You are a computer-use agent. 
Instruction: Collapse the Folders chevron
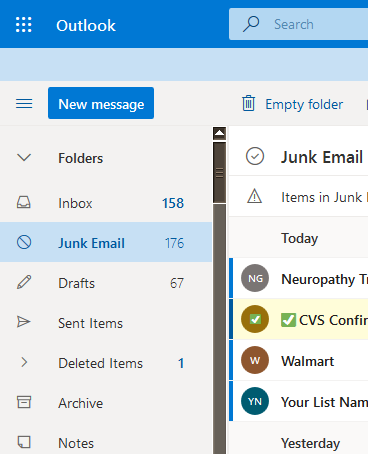tap(24, 158)
